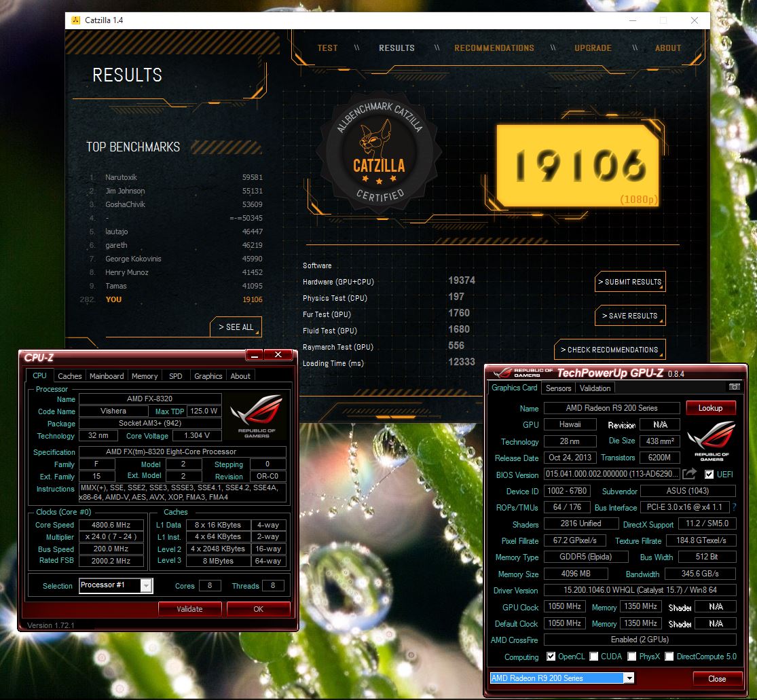Viewport: 757px width, 700px height.
Task: Click the screenshot camera icon in GPU-Z
Action: coord(734,387)
